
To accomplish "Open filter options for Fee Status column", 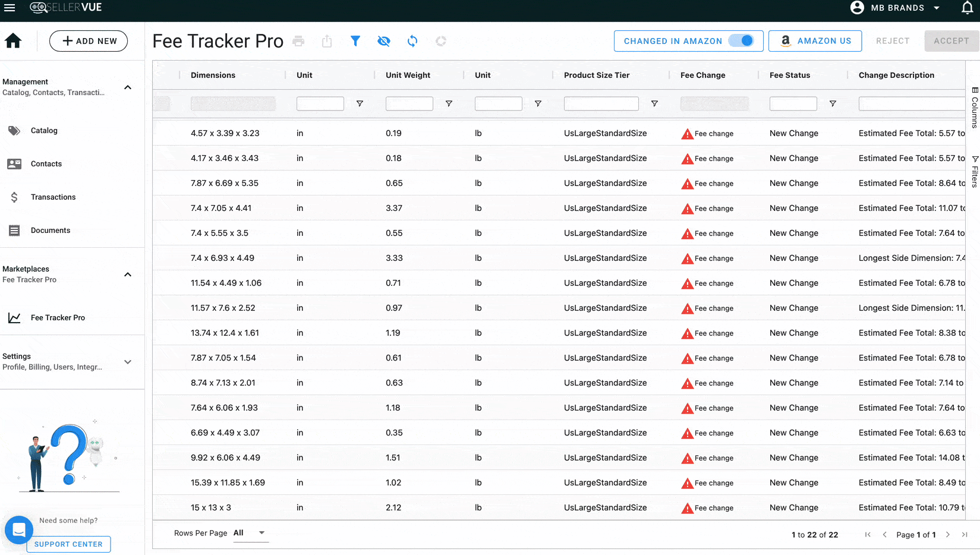I will (x=833, y=103).
